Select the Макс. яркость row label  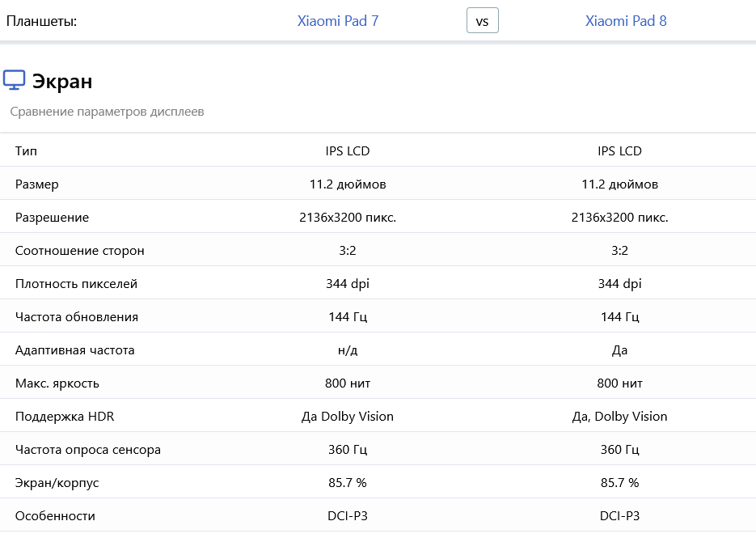[x=57, y=383]
